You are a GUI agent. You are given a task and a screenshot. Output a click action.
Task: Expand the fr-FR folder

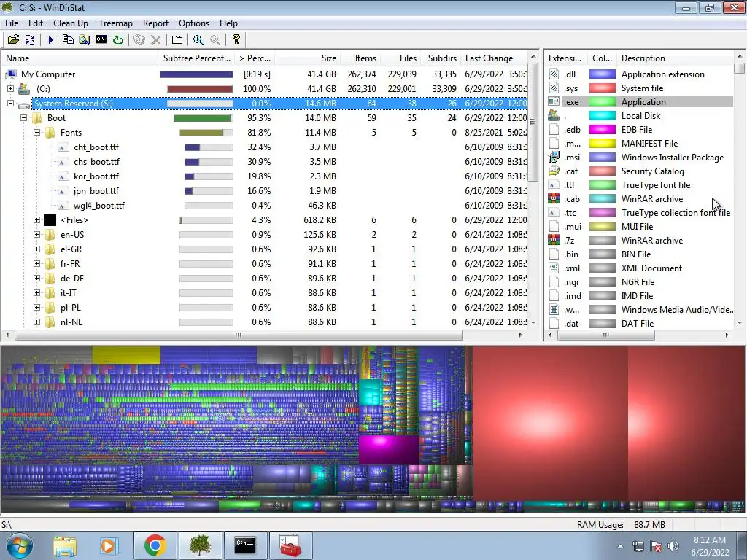[36, 263]
